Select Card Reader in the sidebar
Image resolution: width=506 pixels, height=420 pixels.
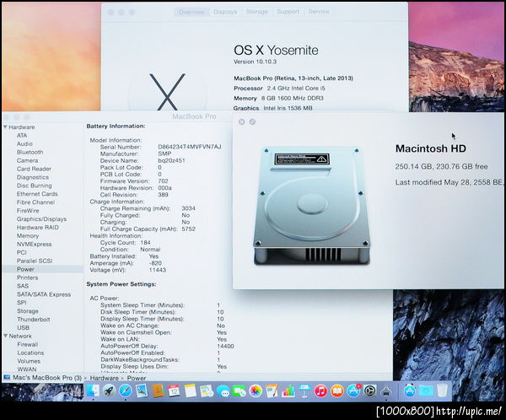pyautogui.click(x=34, y=169)
